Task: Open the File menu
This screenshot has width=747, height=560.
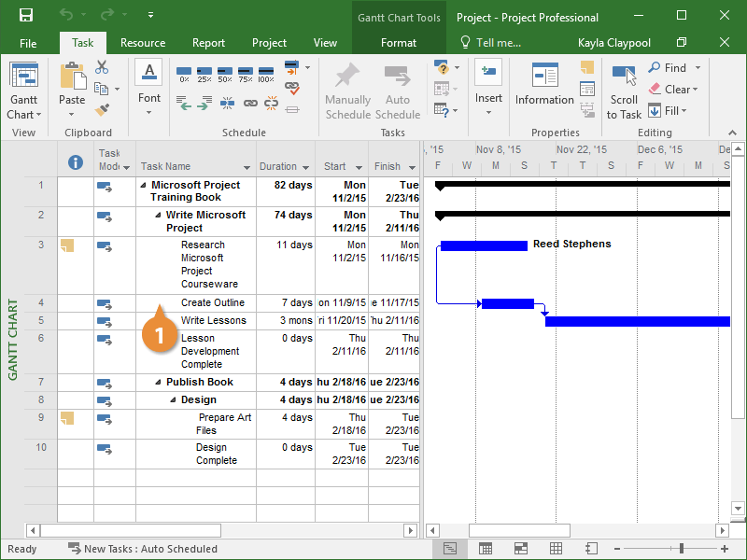Action: [x=28, y=43]
